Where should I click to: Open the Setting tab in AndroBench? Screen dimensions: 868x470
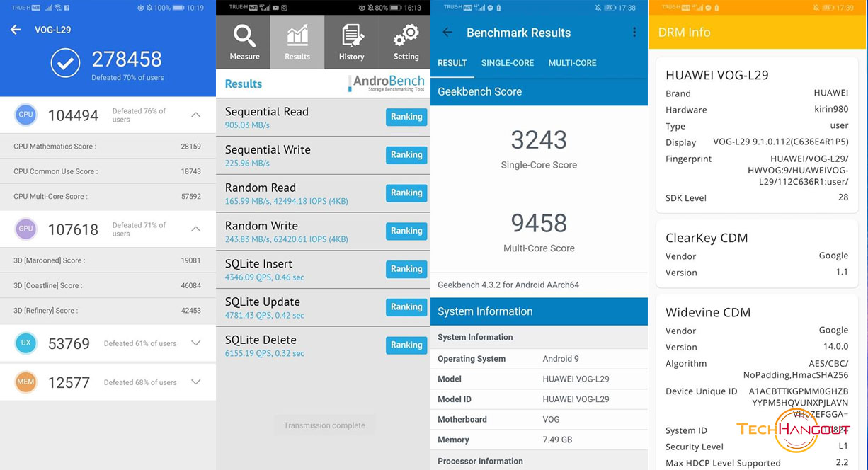[405, 42]
